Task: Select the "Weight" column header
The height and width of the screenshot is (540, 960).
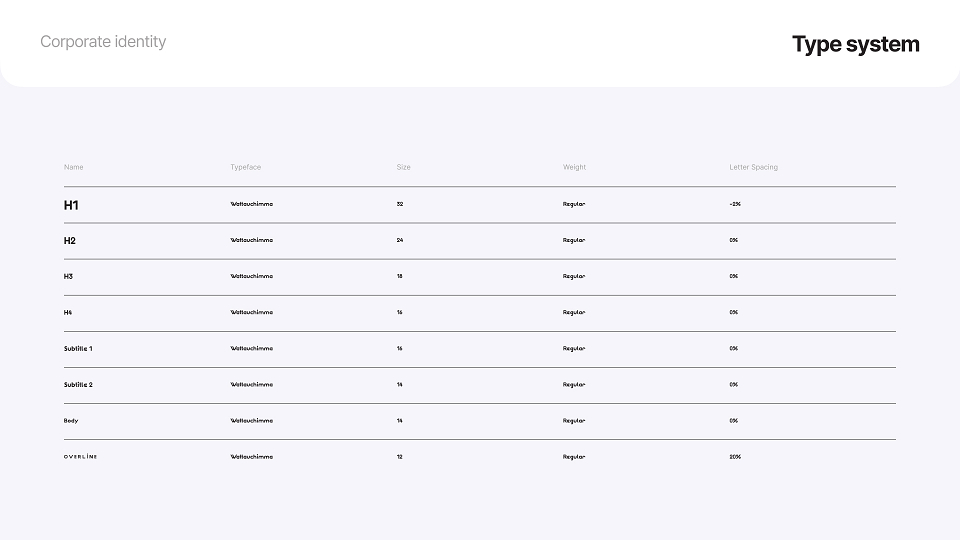Action: [574, 167]
